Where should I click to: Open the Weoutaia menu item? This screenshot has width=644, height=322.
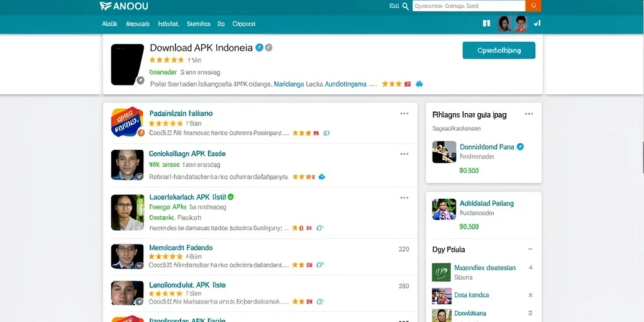[138, 24]
